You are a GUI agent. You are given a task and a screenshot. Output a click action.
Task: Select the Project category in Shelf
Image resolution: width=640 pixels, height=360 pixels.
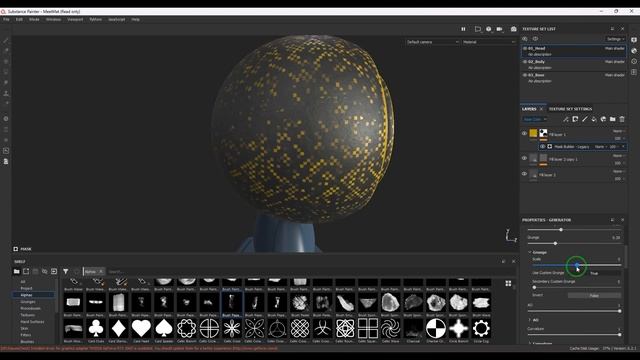[x=26, y=288]
